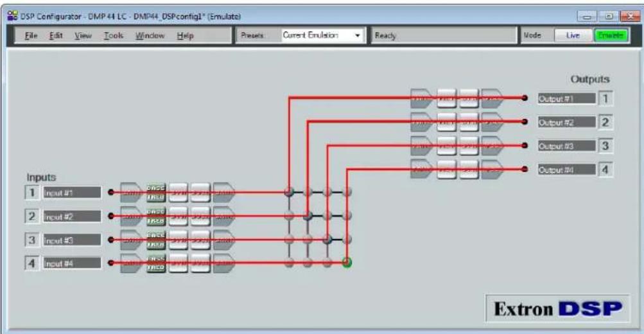Select the green Emulate mode button

611,35
